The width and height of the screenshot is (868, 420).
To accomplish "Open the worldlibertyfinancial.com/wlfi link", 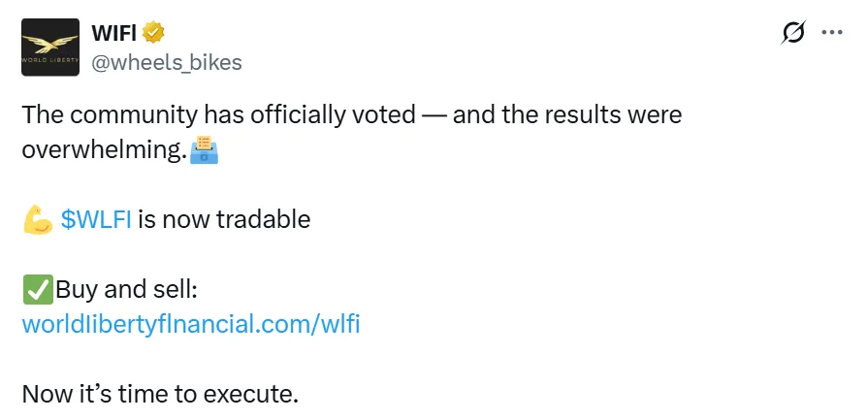I will point(190,324).
